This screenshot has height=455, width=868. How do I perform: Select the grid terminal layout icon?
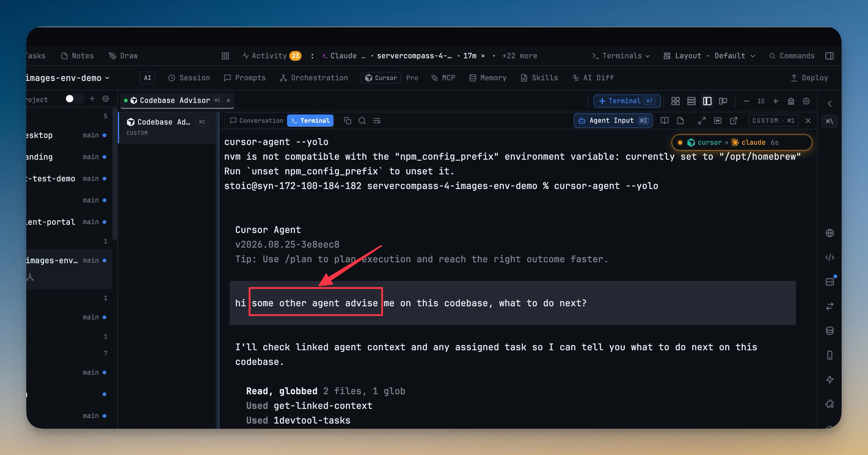pos(675,101)
